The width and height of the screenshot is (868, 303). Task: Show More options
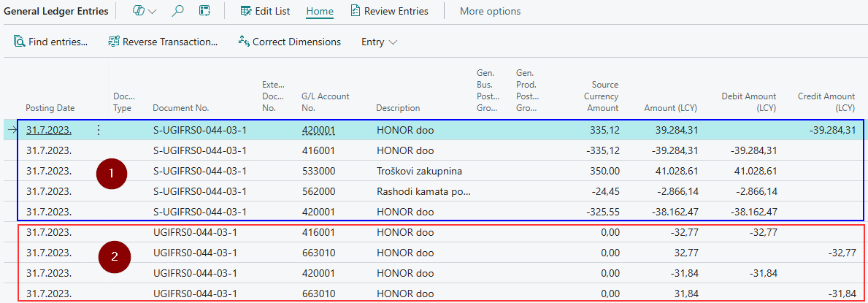coord(490,11)
